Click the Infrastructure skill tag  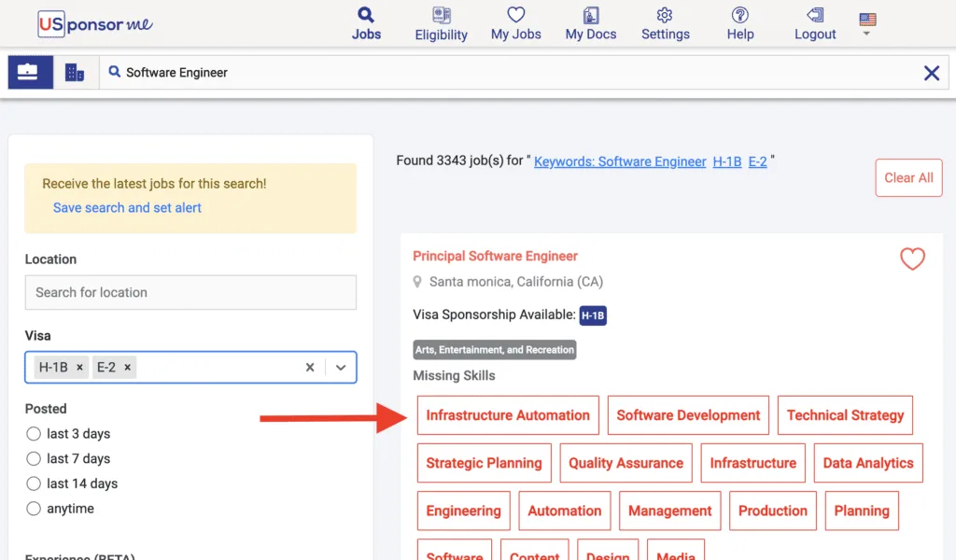[x=753, y=463]
